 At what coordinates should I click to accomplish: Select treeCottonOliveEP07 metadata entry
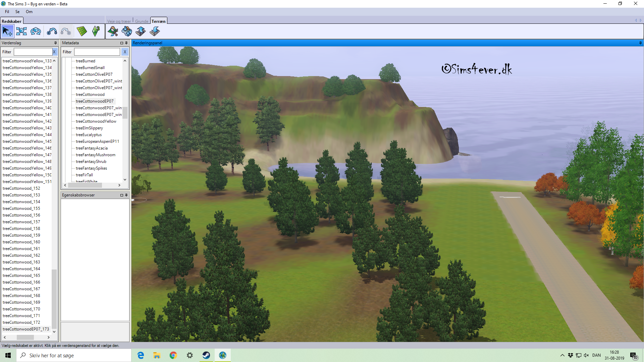click(x=94, y=74)
